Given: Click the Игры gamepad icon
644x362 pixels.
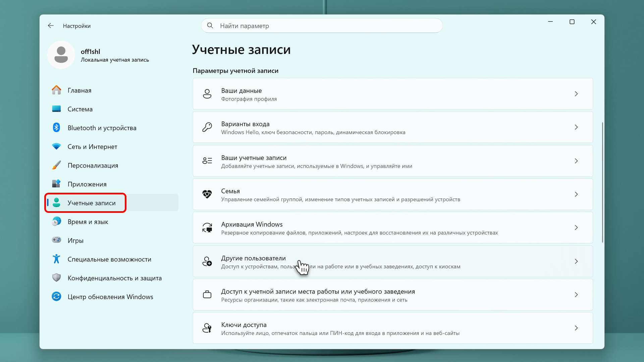Looking at the screenshot, I should click(56, 240).
